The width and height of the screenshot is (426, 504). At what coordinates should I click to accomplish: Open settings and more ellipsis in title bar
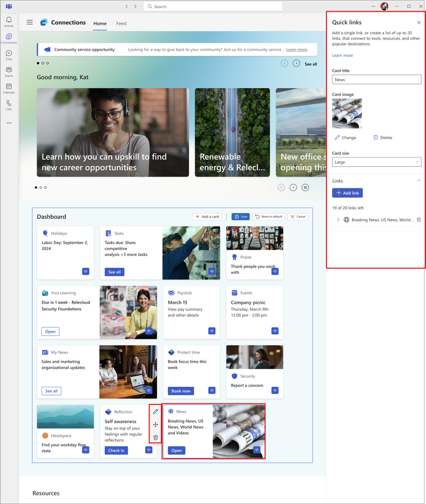[373, 6]
